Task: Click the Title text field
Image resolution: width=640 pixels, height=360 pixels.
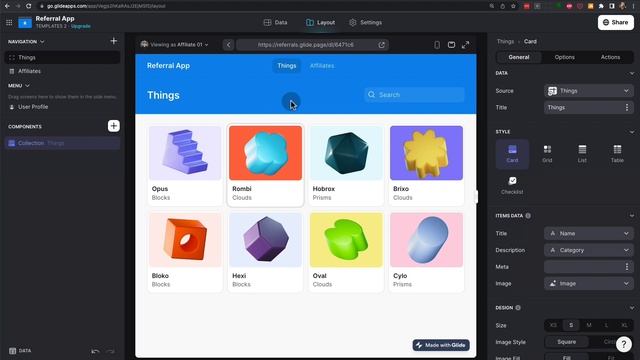Action: point(584,107)
